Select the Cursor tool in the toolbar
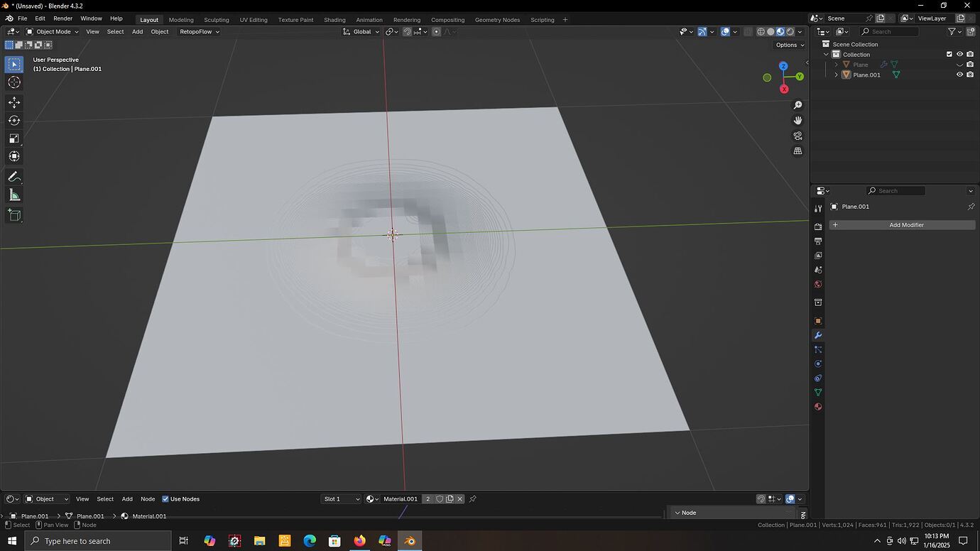The height and width of the screenshot is (551, 980). (14, 82)
